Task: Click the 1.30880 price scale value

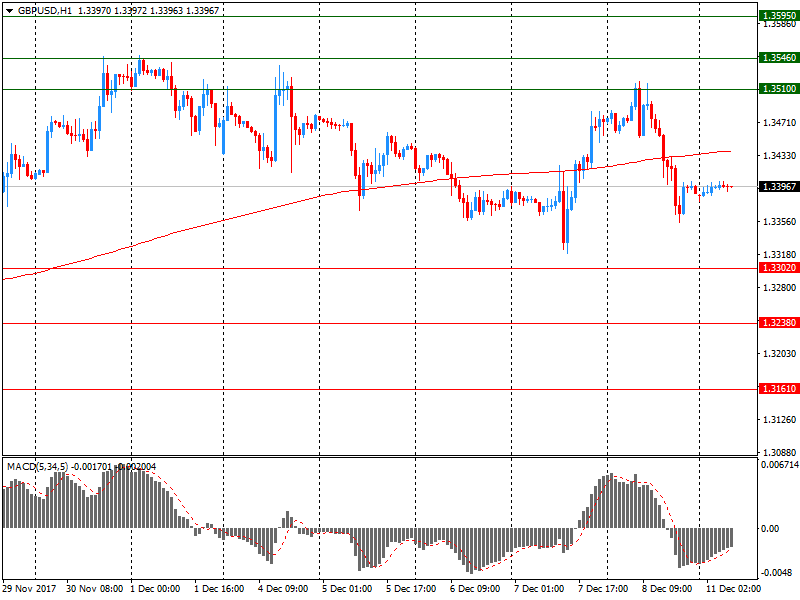Action: [779, 453]
